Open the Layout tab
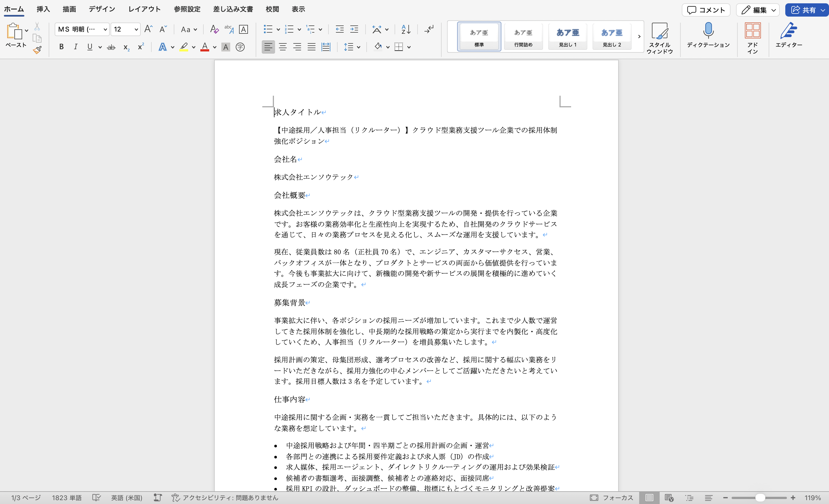Image resolution: width=829 pixels, height=504 pixels. (144, 9)
